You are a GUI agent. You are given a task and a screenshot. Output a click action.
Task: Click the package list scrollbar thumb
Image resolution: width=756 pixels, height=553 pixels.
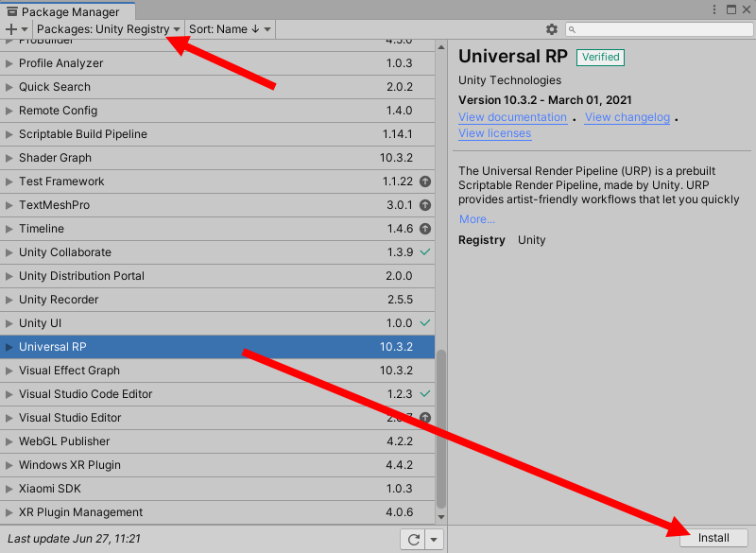(440, 429)
